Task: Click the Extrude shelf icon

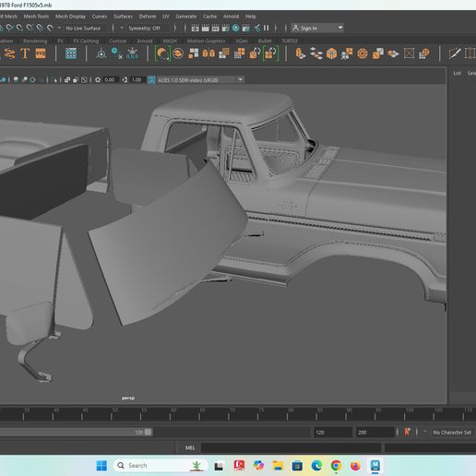Action: click(x=301, y=54)
